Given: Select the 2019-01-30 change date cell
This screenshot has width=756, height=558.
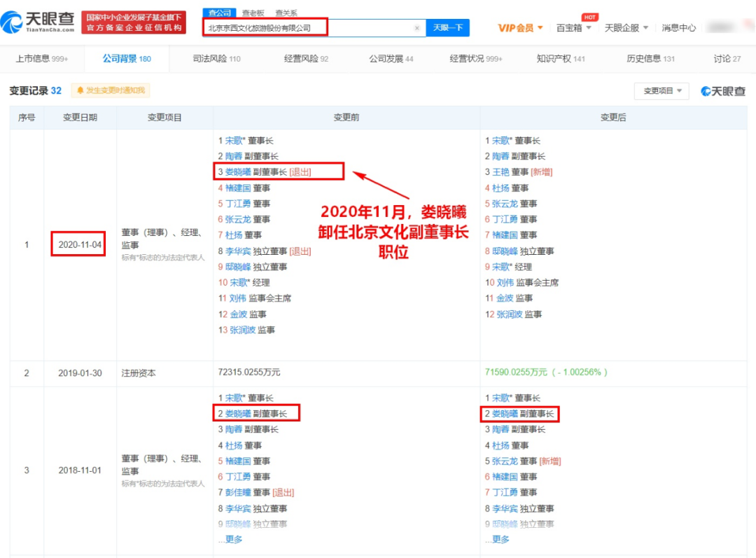Looking at the screenshot, I should click(80, 372).
